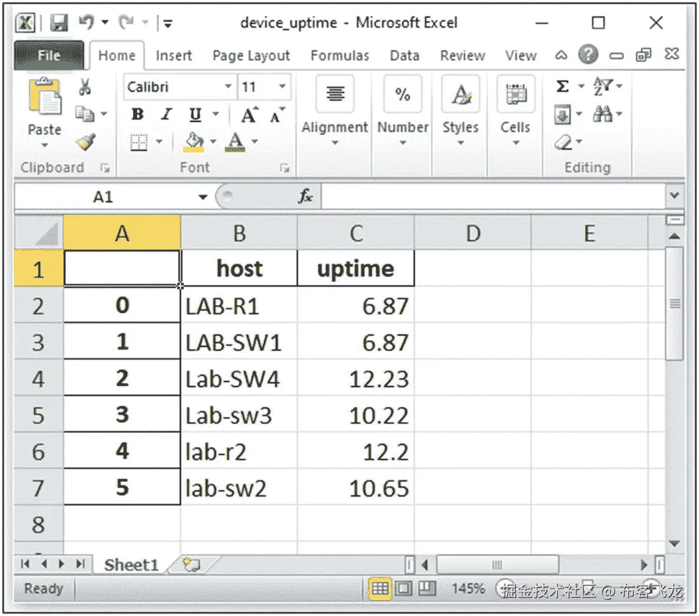Select column C header
Screen dimensions: 699x616
click(x=356, y=233)
